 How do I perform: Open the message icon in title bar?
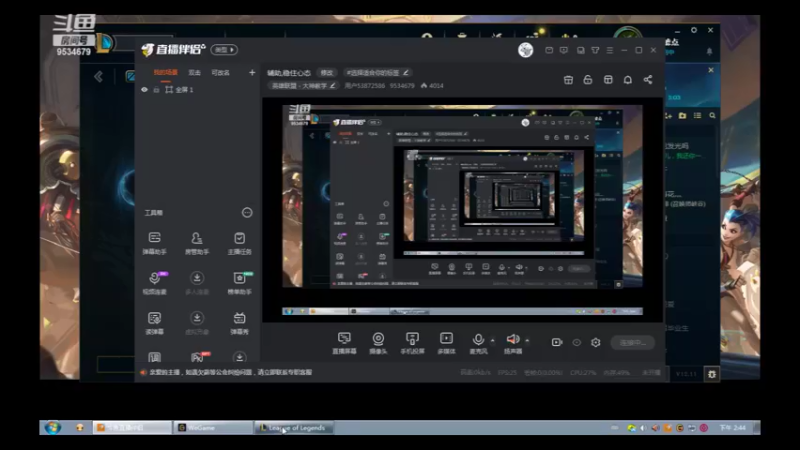pos(549,51)
